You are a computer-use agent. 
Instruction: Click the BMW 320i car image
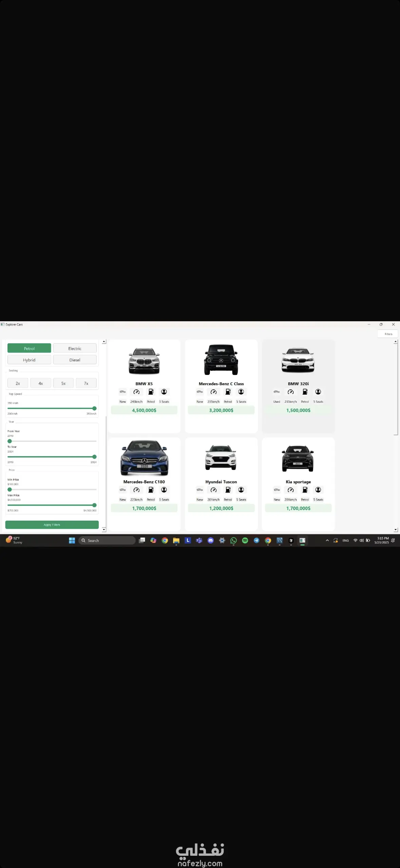pyautogui.click(x=298, y=360)
